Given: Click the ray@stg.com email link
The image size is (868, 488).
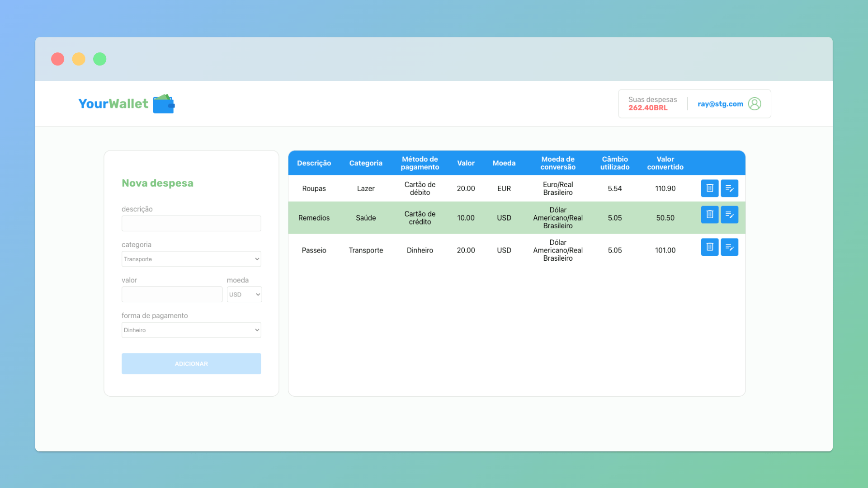Looking at the screenshot, I should tap(720, 104).
